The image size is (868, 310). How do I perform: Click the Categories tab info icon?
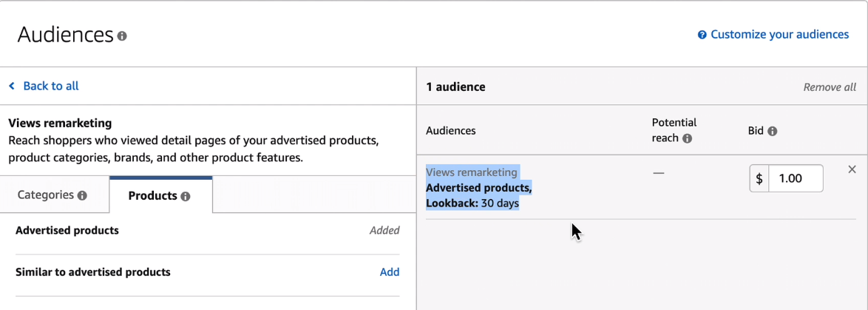(82, 196)
